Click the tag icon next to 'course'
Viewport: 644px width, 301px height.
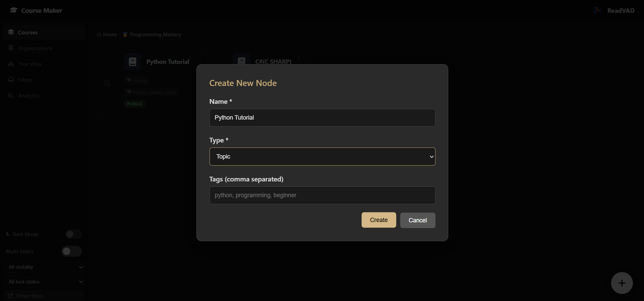[129, 80]
